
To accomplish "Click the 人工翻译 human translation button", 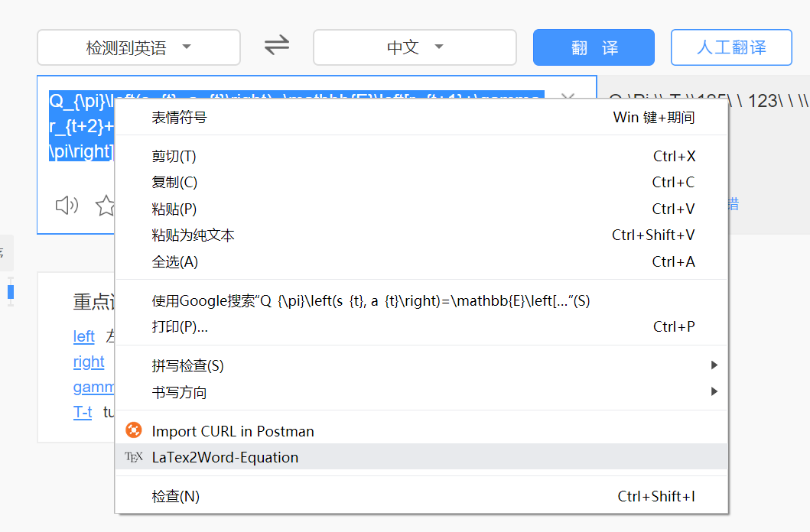I will click(730, 47).
